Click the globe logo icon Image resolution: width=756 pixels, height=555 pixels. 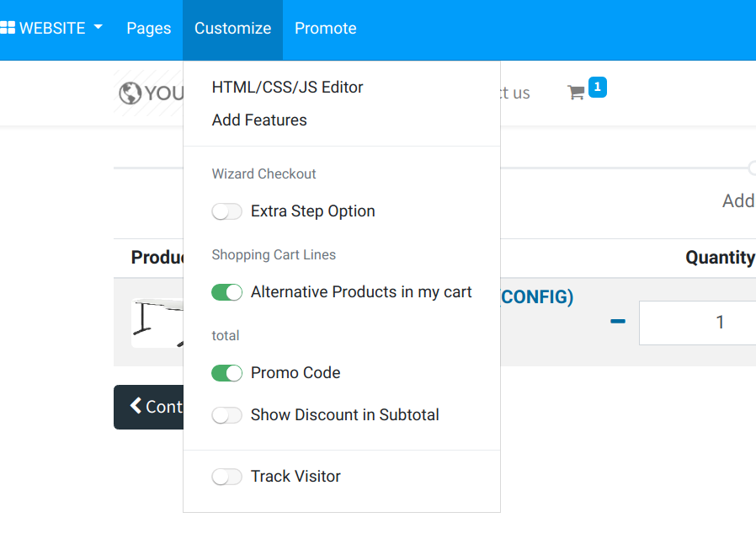tap(130, 93)
